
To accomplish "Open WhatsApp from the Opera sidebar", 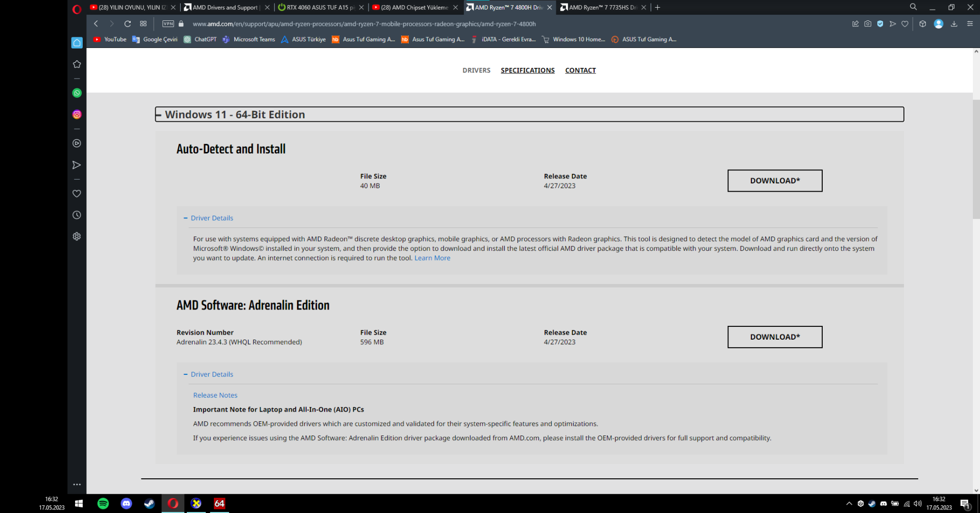I will [x=77, y=93].
